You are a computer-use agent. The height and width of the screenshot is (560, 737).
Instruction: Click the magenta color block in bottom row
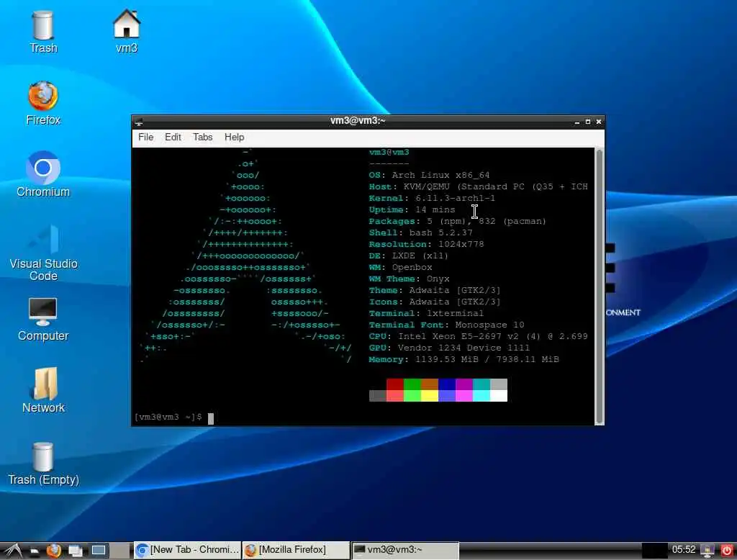point(464,396)
